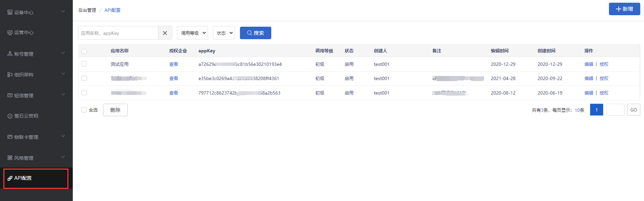Screen dimensions: 644x201
Task: Clear the search box with X icon
Action: tap(165, 33)
